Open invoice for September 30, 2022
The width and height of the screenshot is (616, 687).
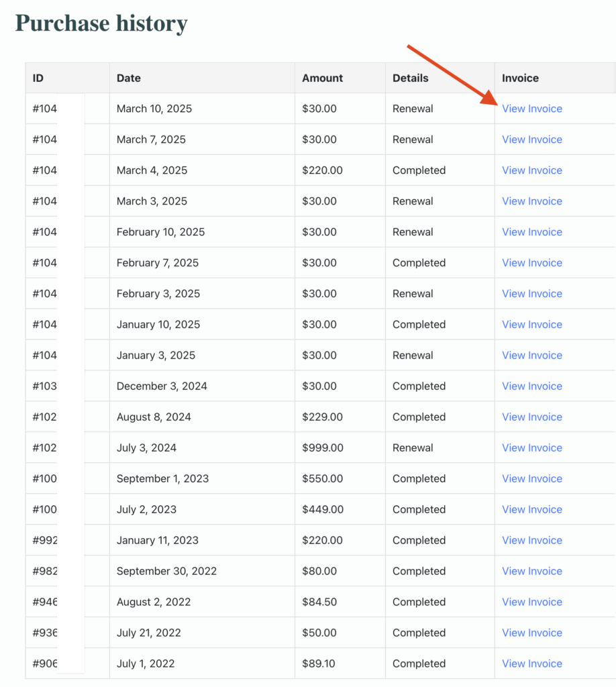(531, 572)
